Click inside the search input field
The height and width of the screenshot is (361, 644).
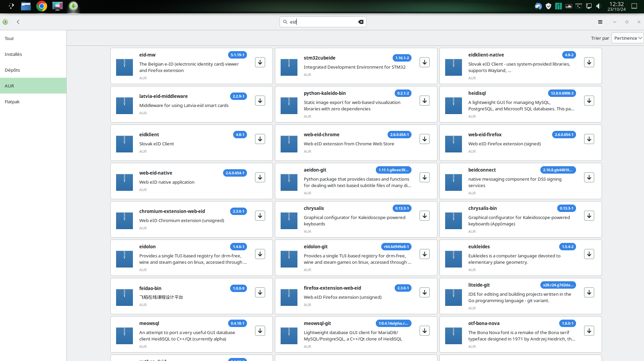tap(323, 22)
